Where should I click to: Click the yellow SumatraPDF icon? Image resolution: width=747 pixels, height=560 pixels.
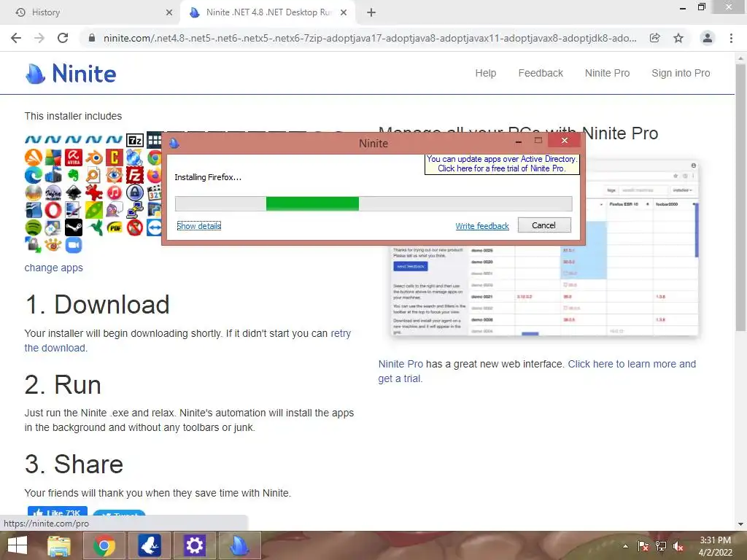(115, 227)
